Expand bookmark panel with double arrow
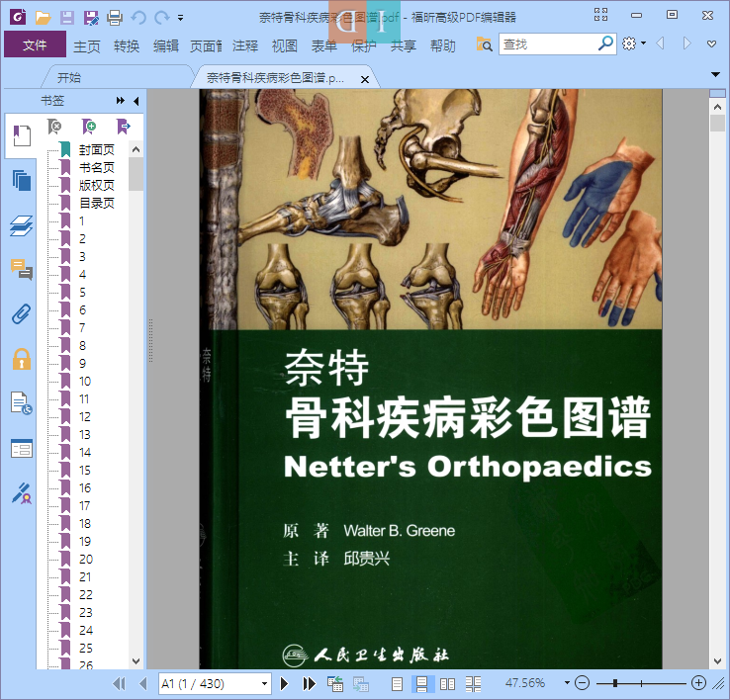Viewport: 730px width, 700px height. 120,101
